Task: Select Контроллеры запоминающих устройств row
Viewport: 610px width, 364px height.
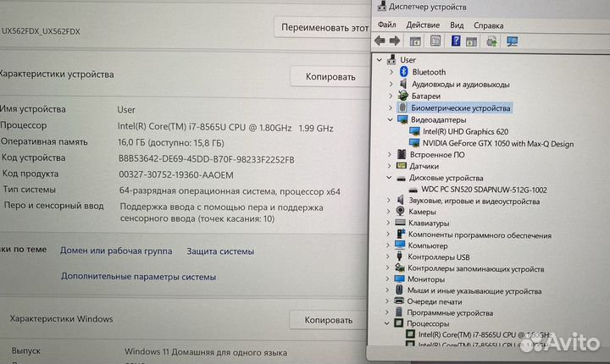Action: coord(476,268)
